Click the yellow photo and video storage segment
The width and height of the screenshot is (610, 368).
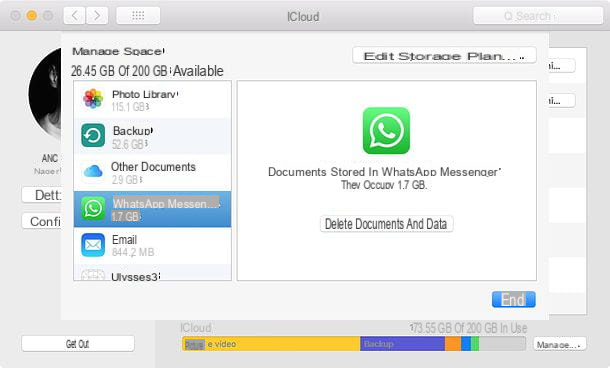pyautogui.click(x=271, y=344)
